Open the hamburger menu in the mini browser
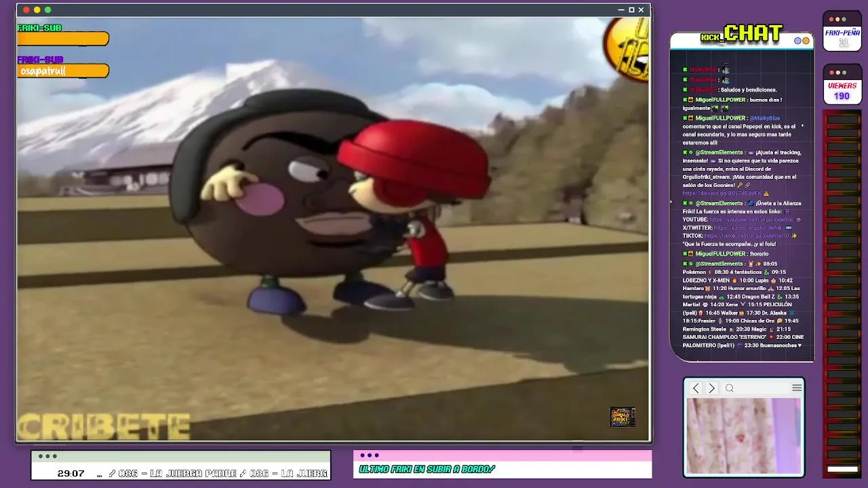 tap(797, 388)
